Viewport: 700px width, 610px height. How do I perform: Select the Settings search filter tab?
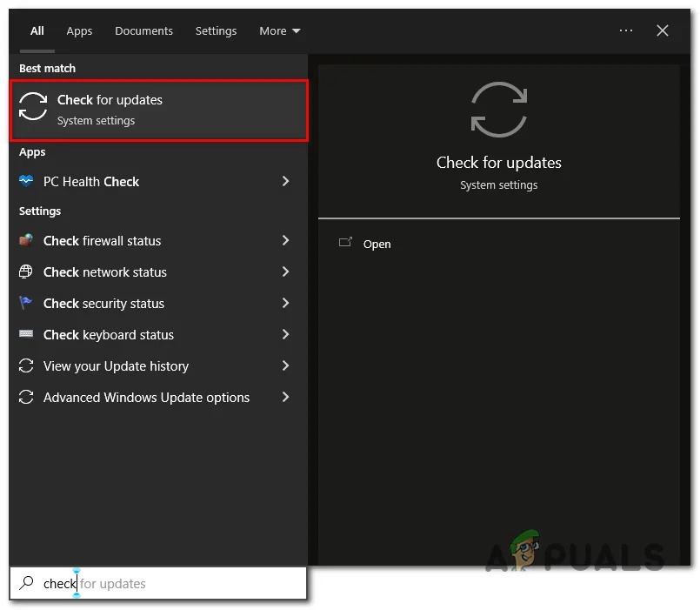[x=216, y=30]
